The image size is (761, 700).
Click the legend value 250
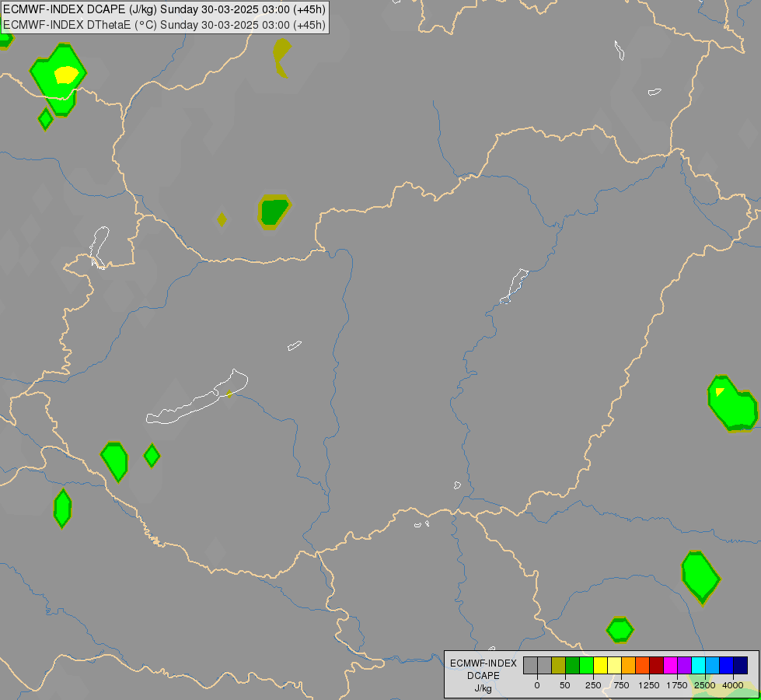point(593,685)
